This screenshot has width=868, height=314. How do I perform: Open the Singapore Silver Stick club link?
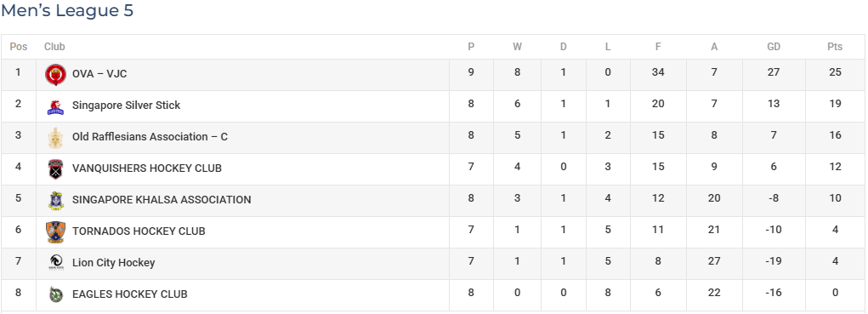(126, 106)
